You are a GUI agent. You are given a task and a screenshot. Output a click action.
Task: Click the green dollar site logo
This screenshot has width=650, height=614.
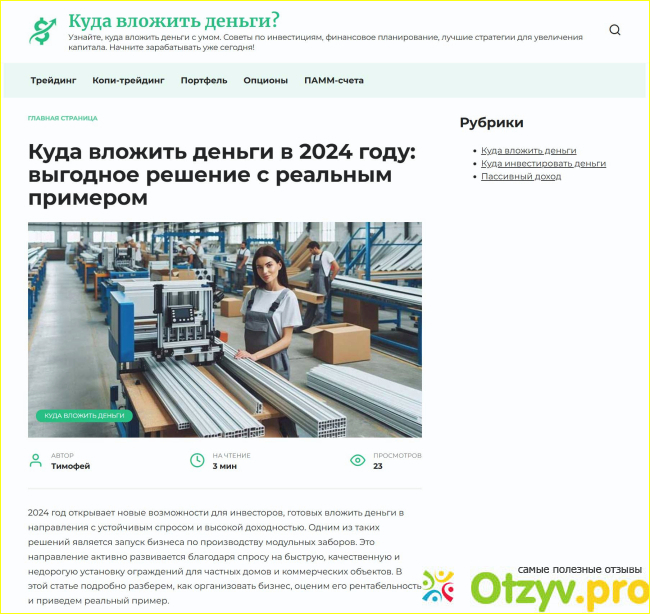click(44, 31)
